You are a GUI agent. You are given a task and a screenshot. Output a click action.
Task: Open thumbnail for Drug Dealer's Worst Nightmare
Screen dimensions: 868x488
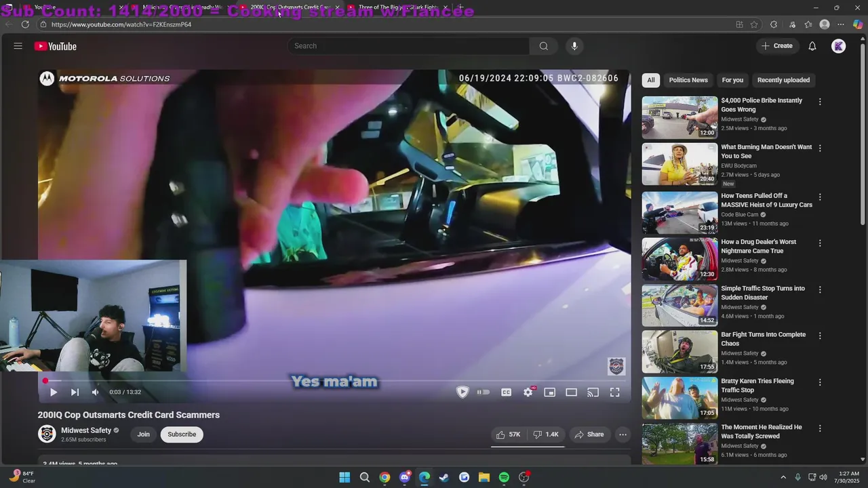679,259
